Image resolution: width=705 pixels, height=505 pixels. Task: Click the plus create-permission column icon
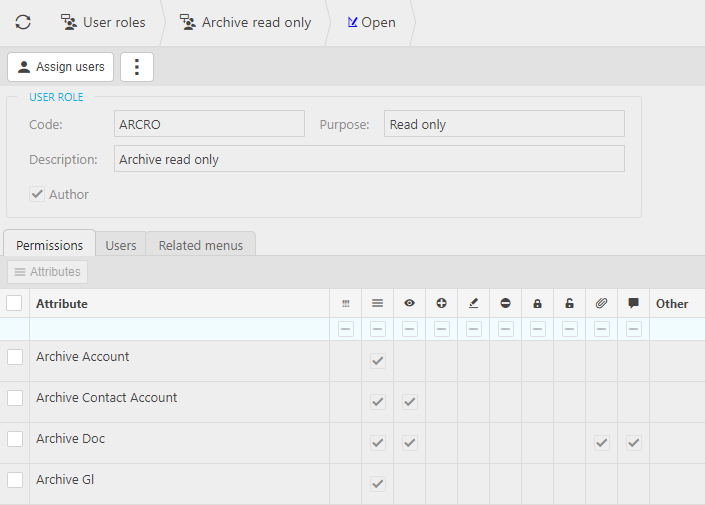coord(441,303)
